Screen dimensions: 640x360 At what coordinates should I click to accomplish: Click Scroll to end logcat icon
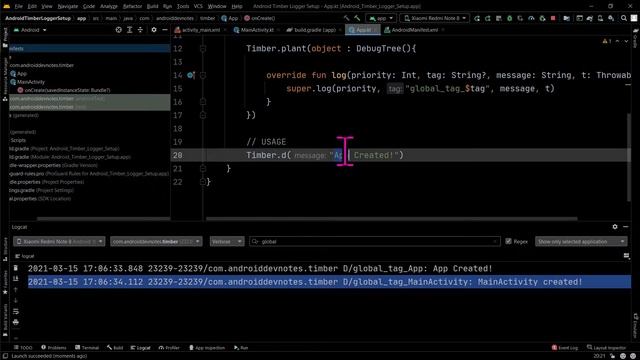coord(16,279)
